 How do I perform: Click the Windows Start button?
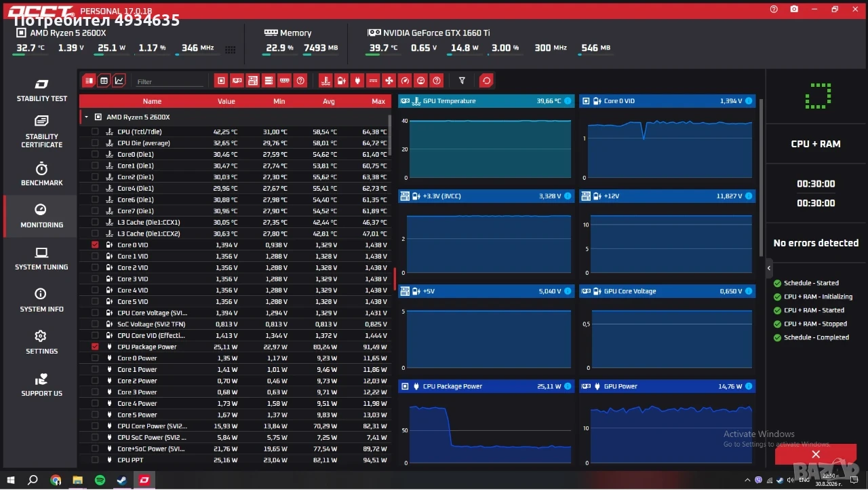[x=11, y=480]
